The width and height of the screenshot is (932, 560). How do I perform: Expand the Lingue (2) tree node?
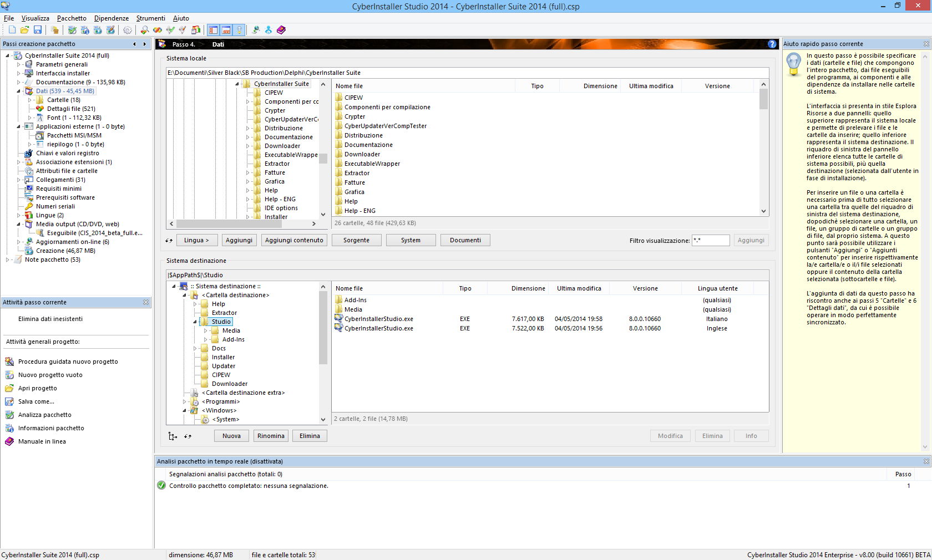18,215
